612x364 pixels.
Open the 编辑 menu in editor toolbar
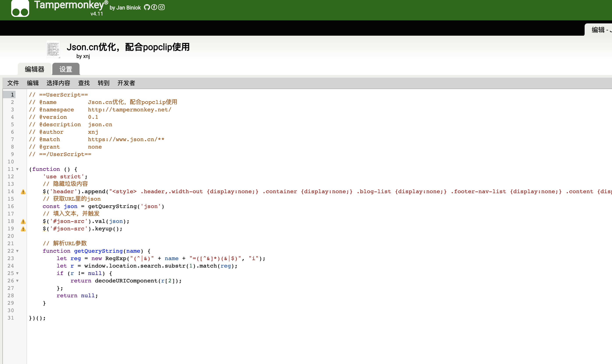pos(33,83)
